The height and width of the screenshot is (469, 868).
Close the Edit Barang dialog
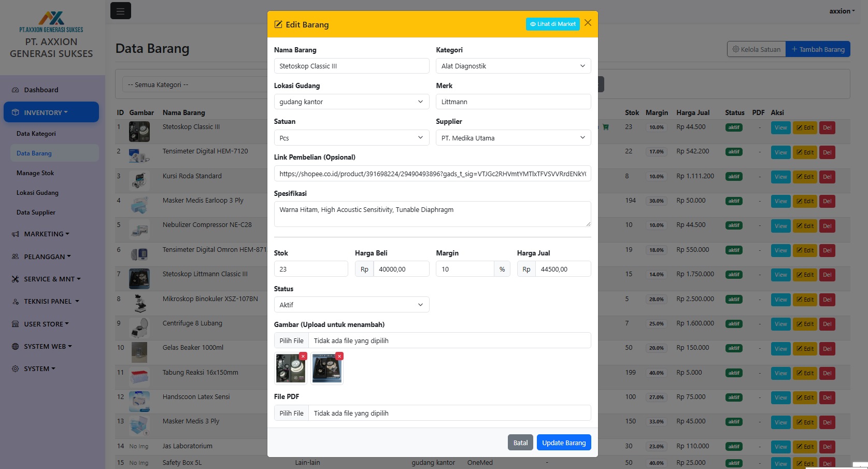point(588,23)
